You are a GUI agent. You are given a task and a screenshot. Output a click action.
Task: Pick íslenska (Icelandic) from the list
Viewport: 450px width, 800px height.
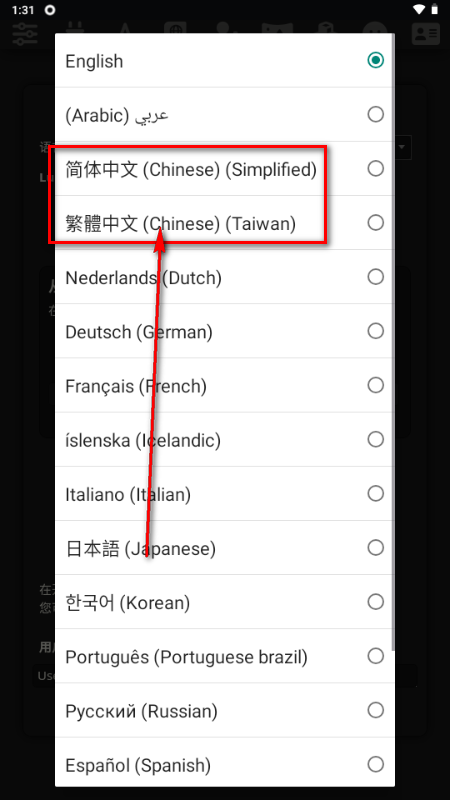224,439
